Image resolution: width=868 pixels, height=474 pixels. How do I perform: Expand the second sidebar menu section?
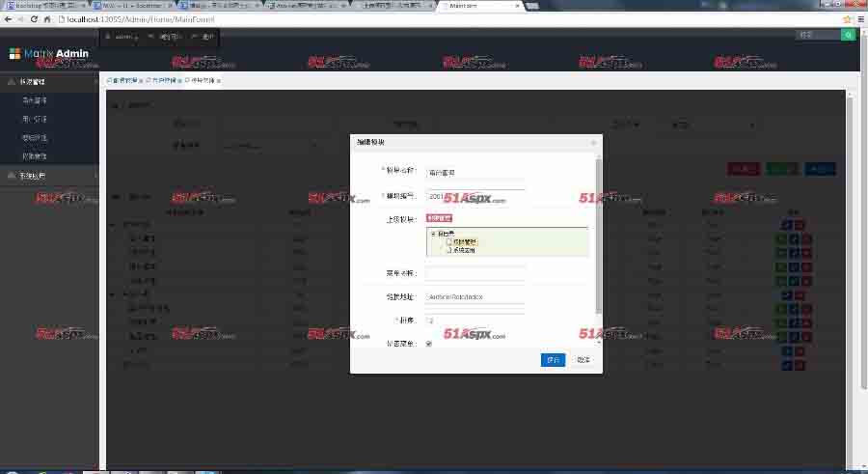[x=48, y=176]
